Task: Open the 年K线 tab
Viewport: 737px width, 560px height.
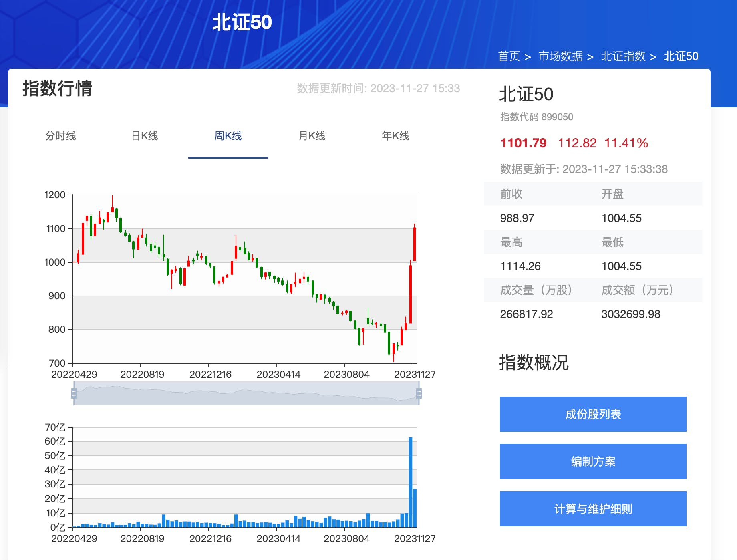Action: [395, 136]
